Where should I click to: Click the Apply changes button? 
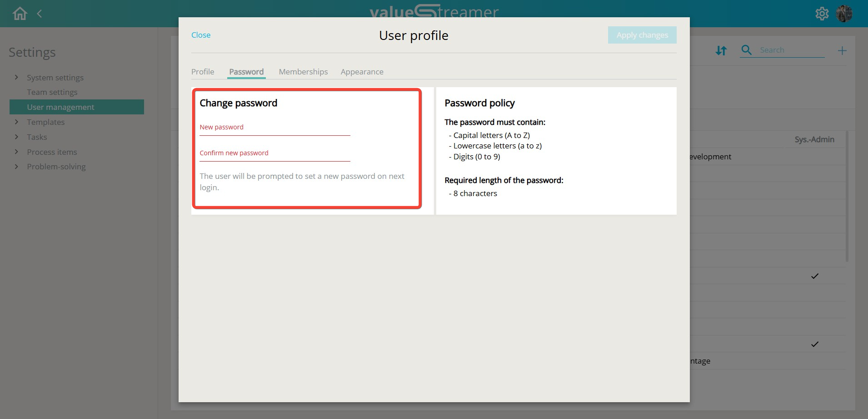pyautogui.click(x=642, y=35)
